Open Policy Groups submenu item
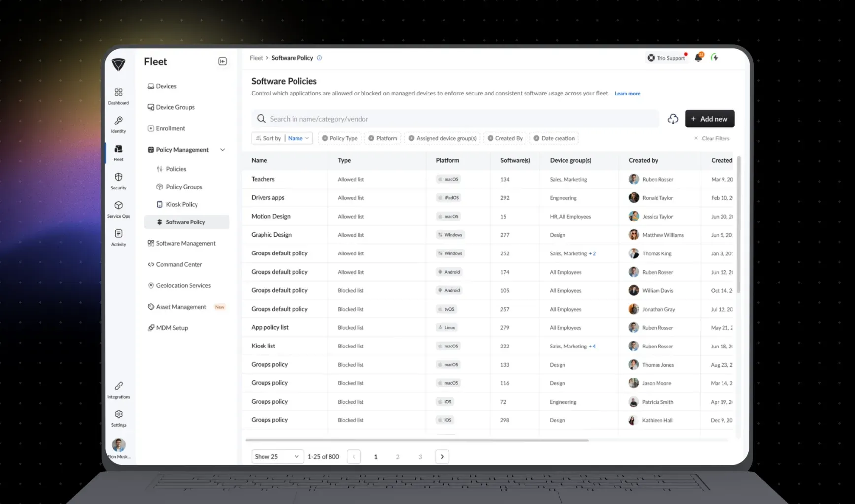 [179, 187]
